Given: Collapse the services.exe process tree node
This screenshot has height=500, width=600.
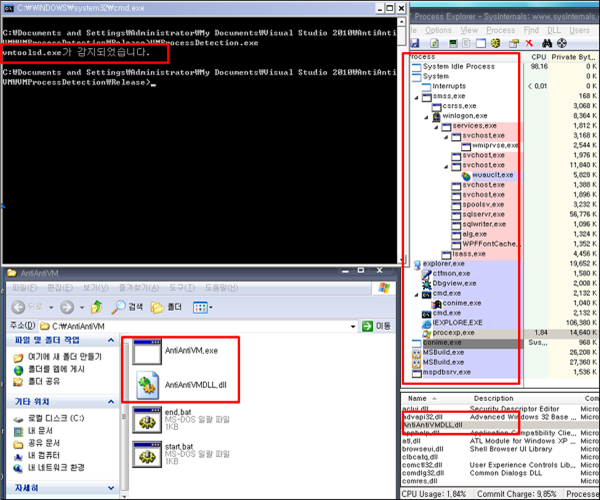Looking at the screenshot, I should [x=436, y=127].
